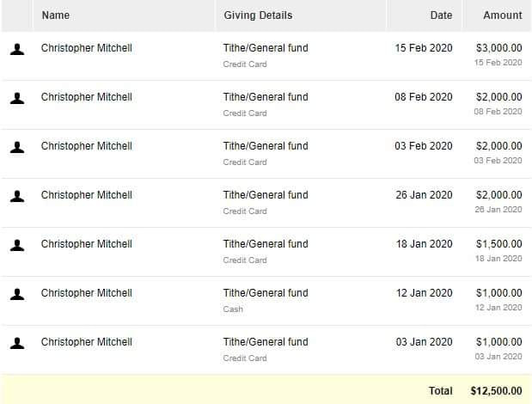
Task: Click the $12,500.00 total amount
Action: point(496,391)
